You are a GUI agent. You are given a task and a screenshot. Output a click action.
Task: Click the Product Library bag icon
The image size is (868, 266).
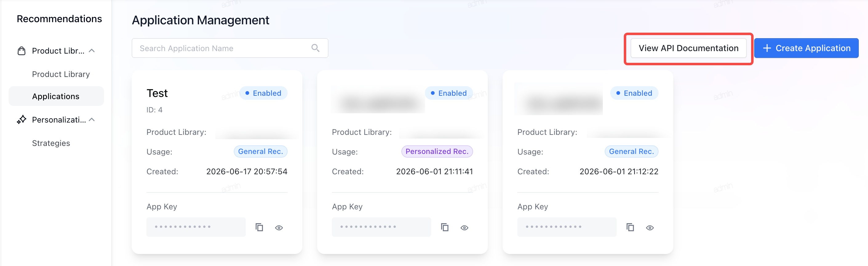(x=22, y=51)
